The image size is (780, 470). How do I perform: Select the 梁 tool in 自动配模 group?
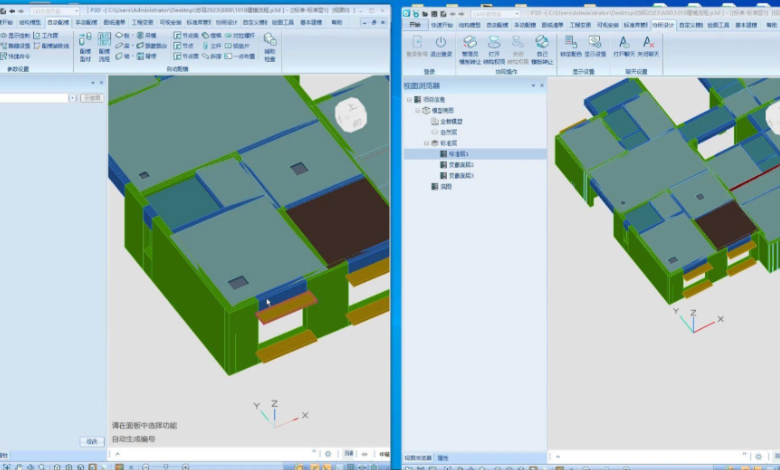pyautogui.click(x=122, y=46)
